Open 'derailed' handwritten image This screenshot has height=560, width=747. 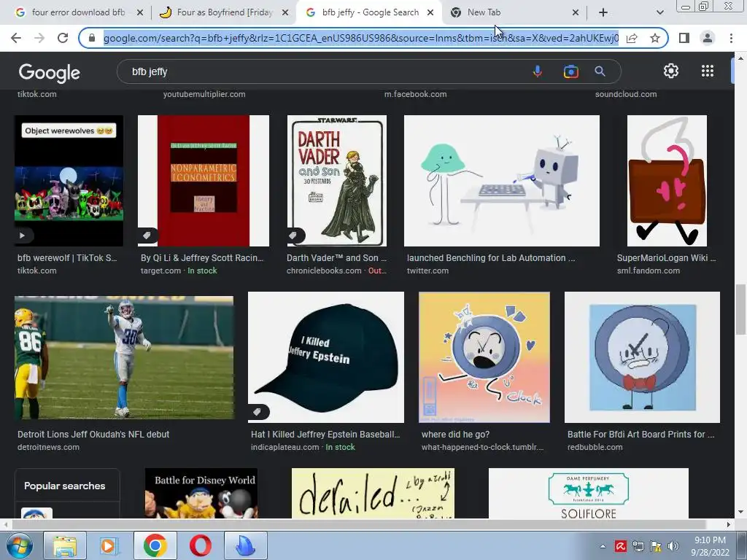tap(373, 493)
